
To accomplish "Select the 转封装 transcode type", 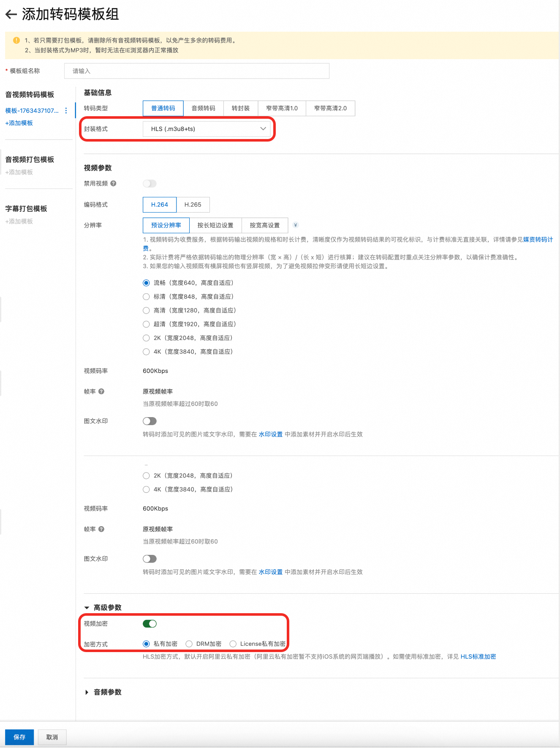I will 241,108.
